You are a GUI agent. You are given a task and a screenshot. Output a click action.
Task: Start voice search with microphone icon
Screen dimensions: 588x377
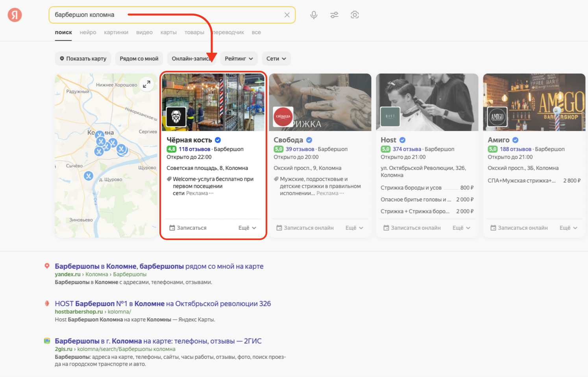pos(314,15)
